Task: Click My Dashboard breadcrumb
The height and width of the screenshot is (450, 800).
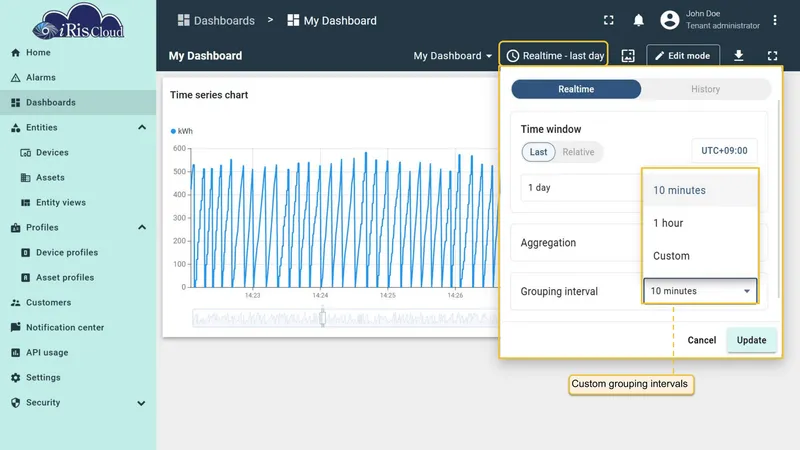Action: point(332,20)
